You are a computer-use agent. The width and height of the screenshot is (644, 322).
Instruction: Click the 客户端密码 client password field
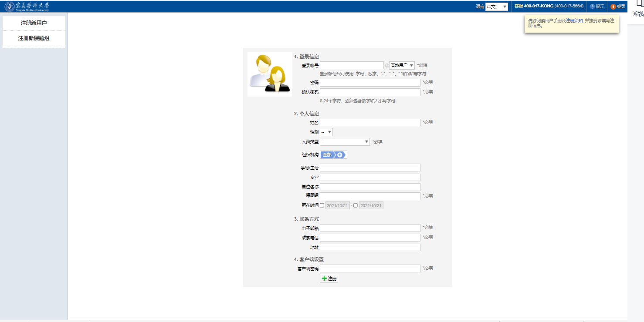coord(370,268)
